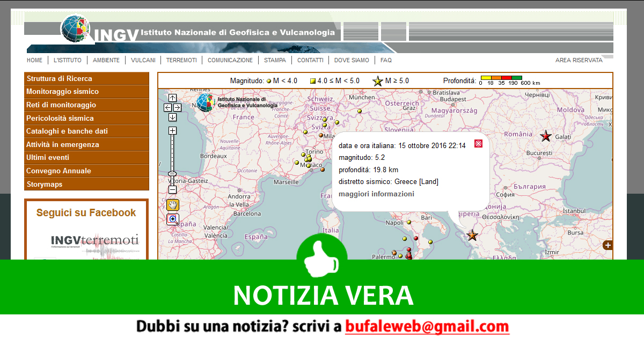Open the VULCANI menu item
This screenshot has height=338, width=644.
click(143, 60)
